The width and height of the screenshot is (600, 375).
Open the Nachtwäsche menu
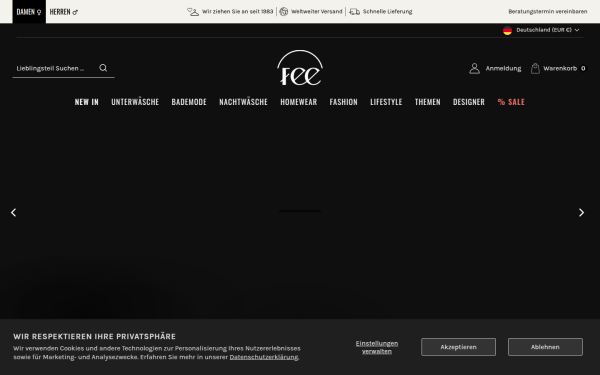(x=243, y=102)
